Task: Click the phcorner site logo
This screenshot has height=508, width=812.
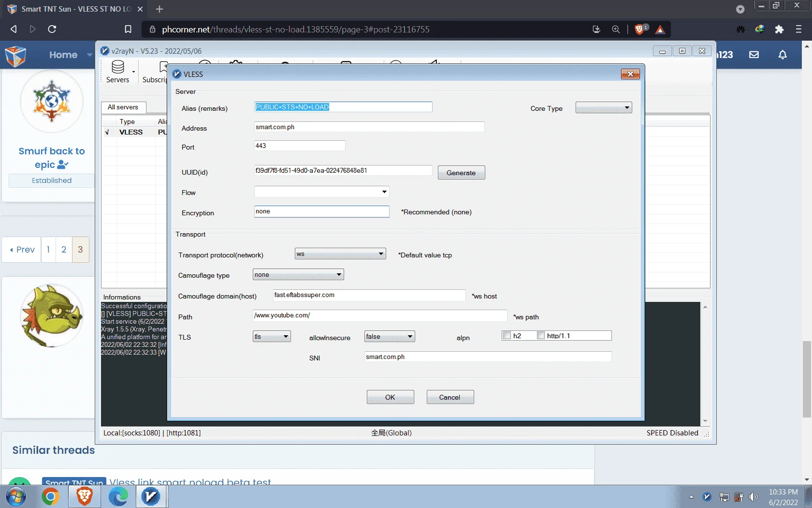Action: click(15, 55)
